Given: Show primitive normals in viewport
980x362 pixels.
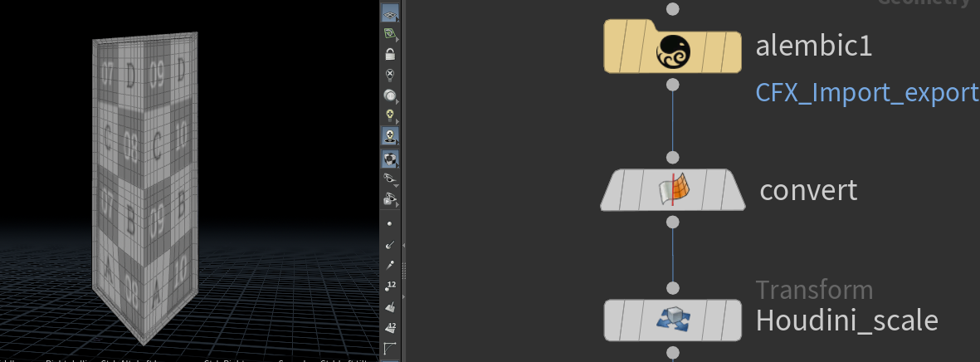Looking at the screenshot, I should point(390,306).
